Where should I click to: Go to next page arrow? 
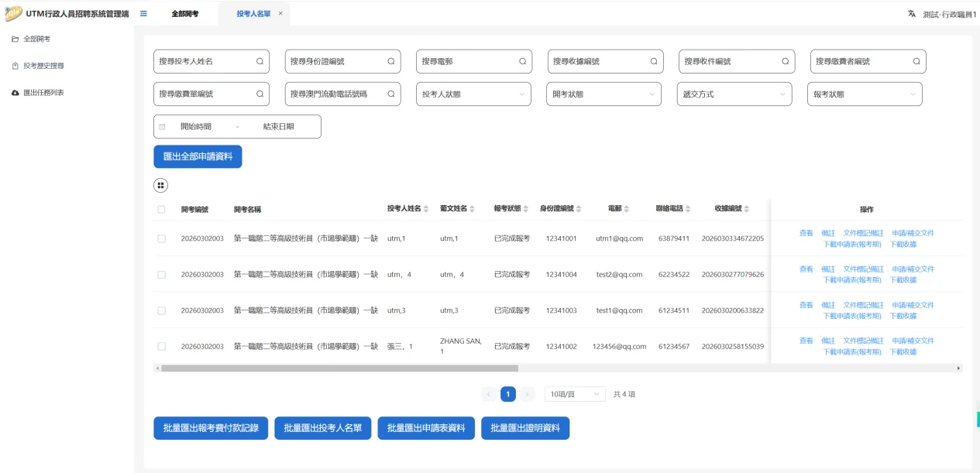[528, 394]
